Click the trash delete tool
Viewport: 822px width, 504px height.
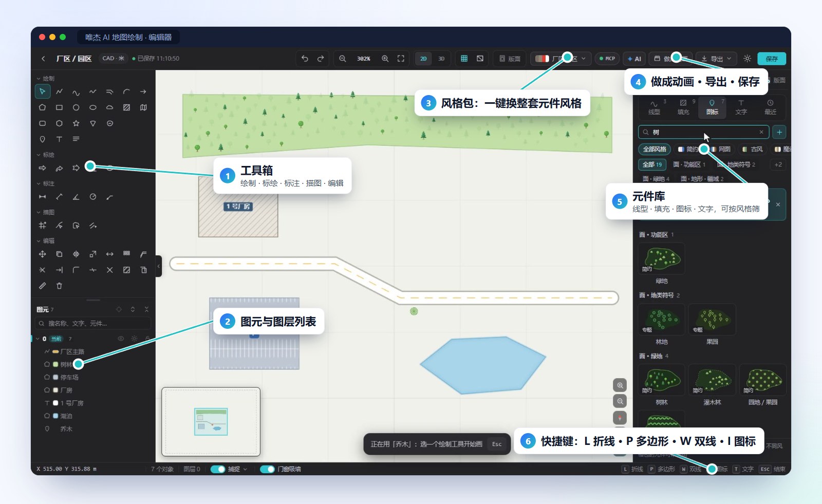point(59,286)
